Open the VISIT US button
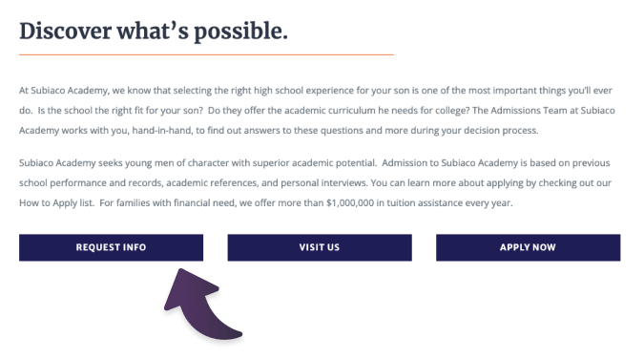 320,247
